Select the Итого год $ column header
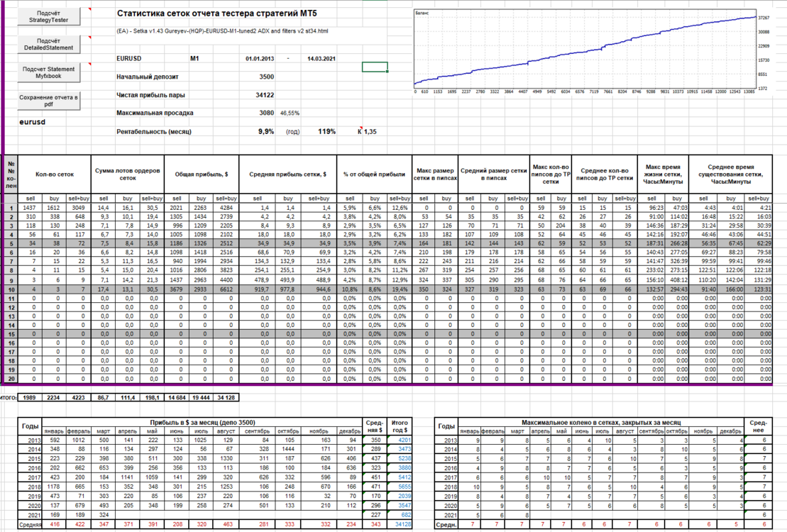787x532 pixels. [400, 426]
